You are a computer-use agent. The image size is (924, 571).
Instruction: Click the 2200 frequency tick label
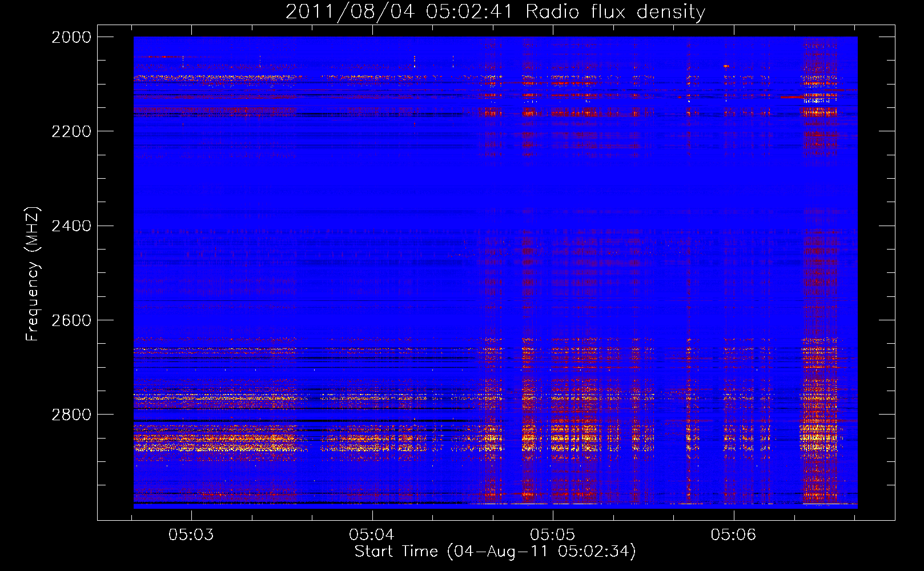[x=71, y=131]
